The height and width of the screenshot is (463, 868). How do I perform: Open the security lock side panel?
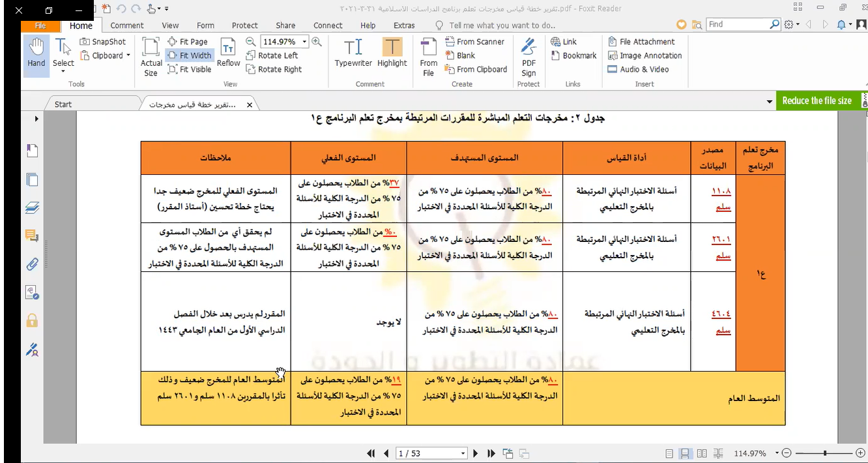32,320
